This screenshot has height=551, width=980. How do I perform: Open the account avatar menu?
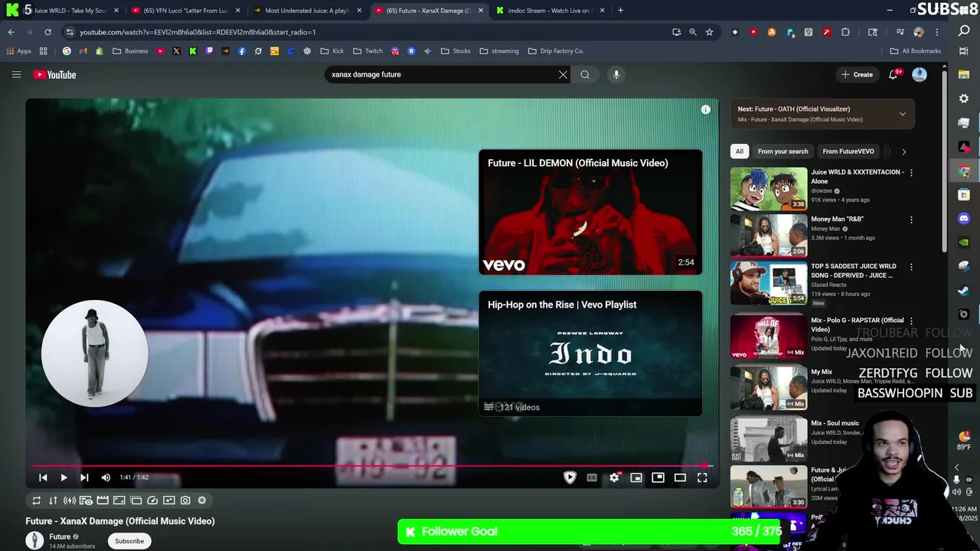point(920,74)
